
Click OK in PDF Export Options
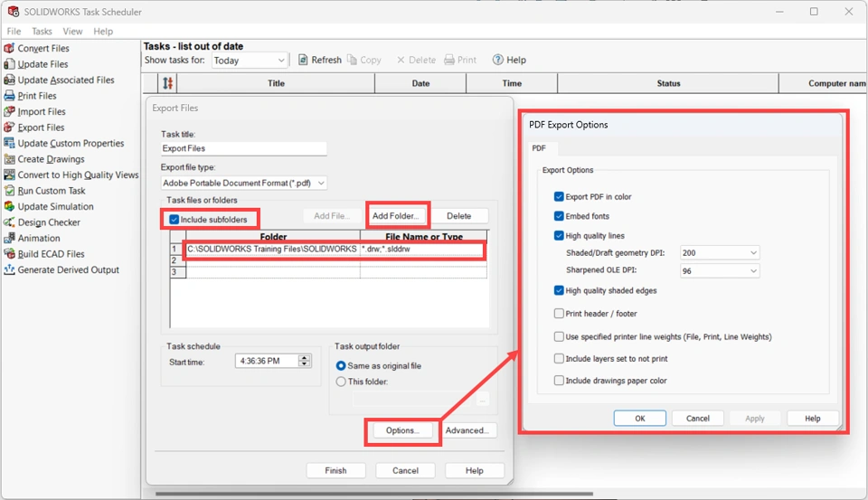pyautogui.click(x=640, y=419)
